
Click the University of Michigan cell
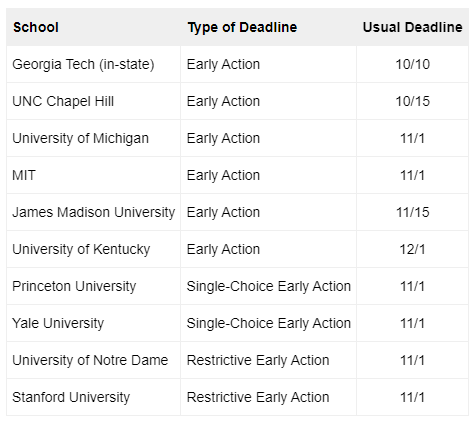tap(93, 138)
